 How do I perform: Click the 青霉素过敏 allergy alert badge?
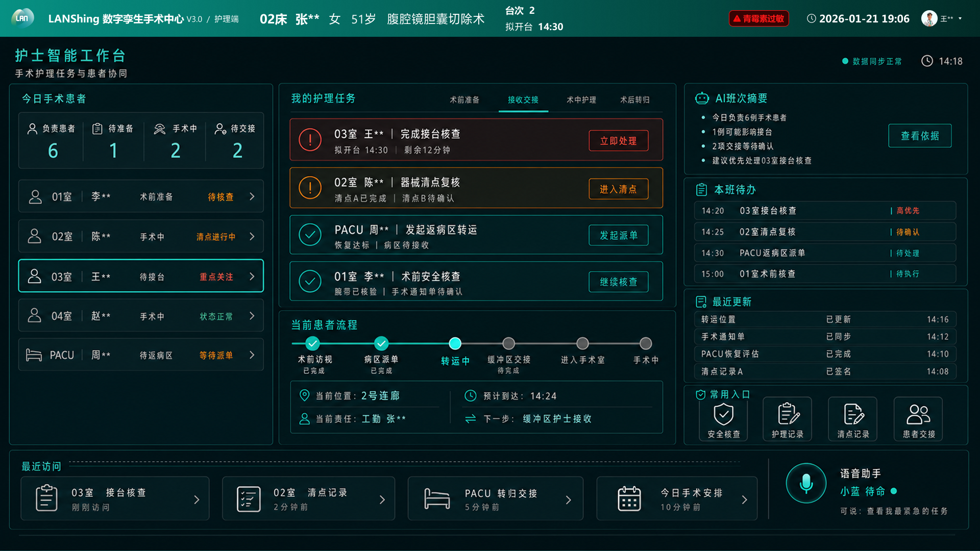coord(758,18)
